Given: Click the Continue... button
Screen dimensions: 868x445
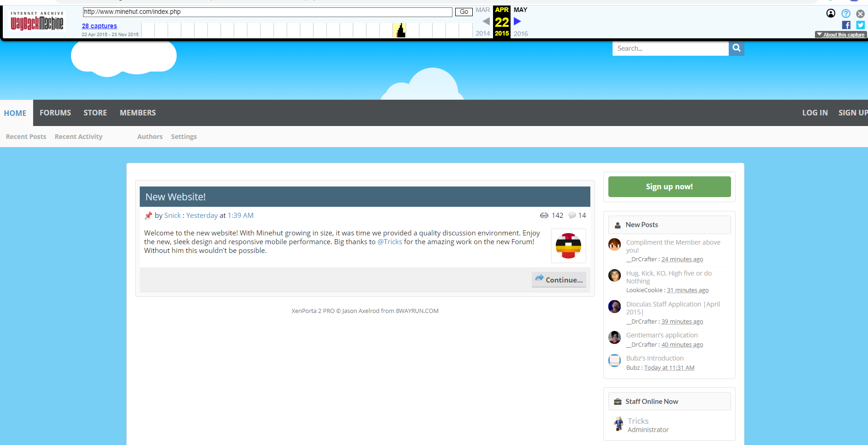Looking at the screenshot, I should (559, 280).
